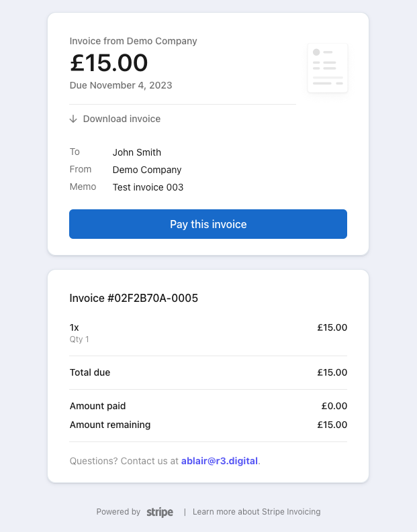This screenshot has width=417, height=532.
Task: Click the Test invoice 003 memo
Action: 148,187
